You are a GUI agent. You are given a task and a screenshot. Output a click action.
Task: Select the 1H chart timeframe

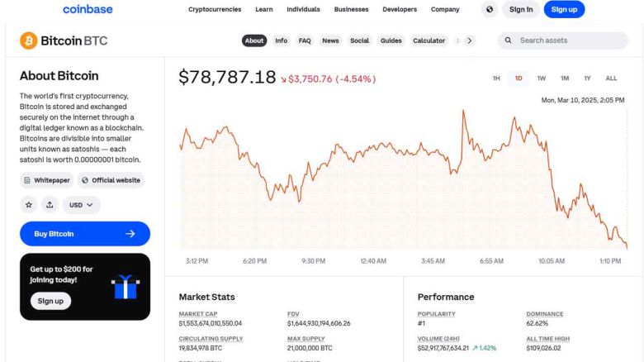point(496,79)
